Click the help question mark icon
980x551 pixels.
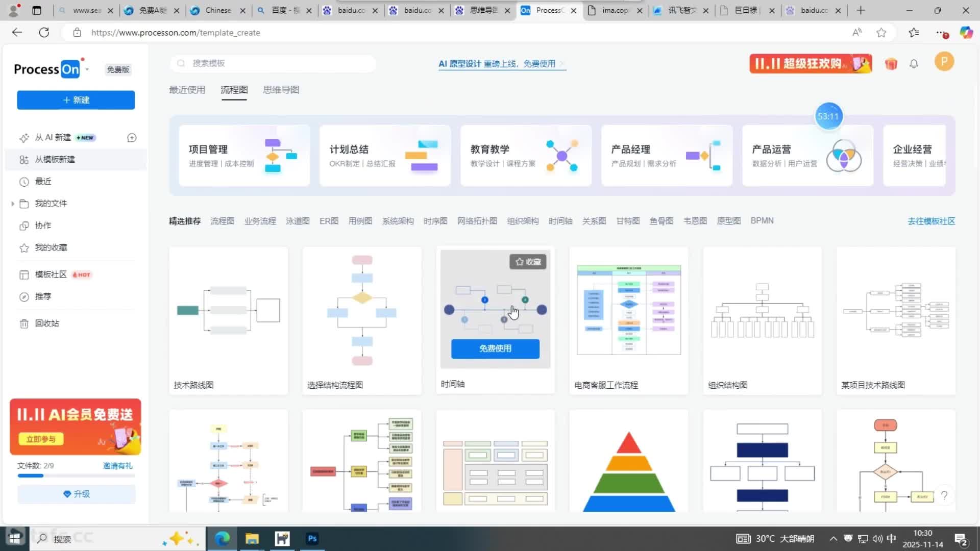tap(944, 495)
